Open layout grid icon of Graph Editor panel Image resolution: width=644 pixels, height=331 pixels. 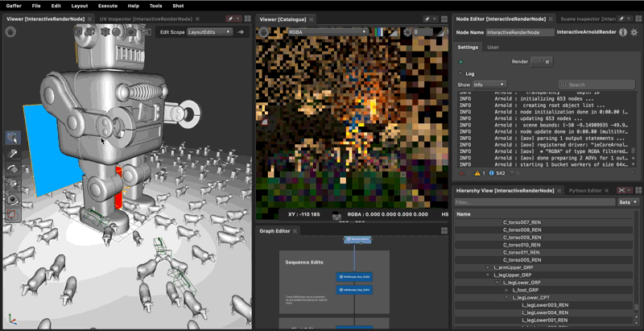coord(444,231)
